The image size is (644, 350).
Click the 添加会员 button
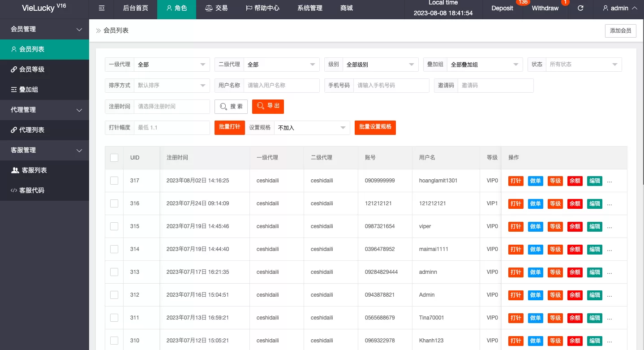coord(620,30)
